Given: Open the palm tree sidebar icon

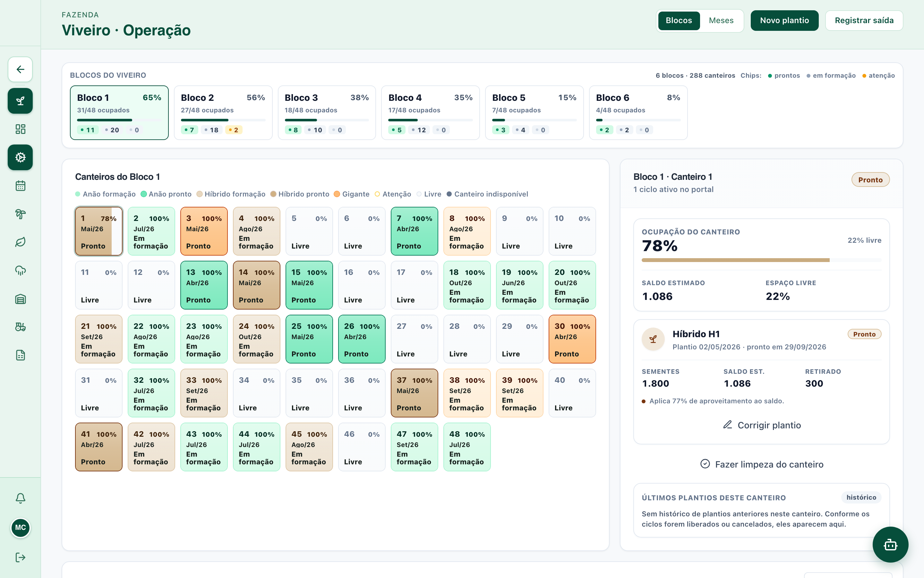Looking at the screenshot, I should [x=20, y=214].
